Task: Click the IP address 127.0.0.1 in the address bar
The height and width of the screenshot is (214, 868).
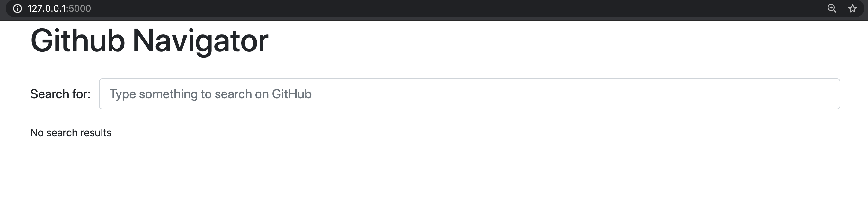Action: pyautogui.click(x=47, y=8)
